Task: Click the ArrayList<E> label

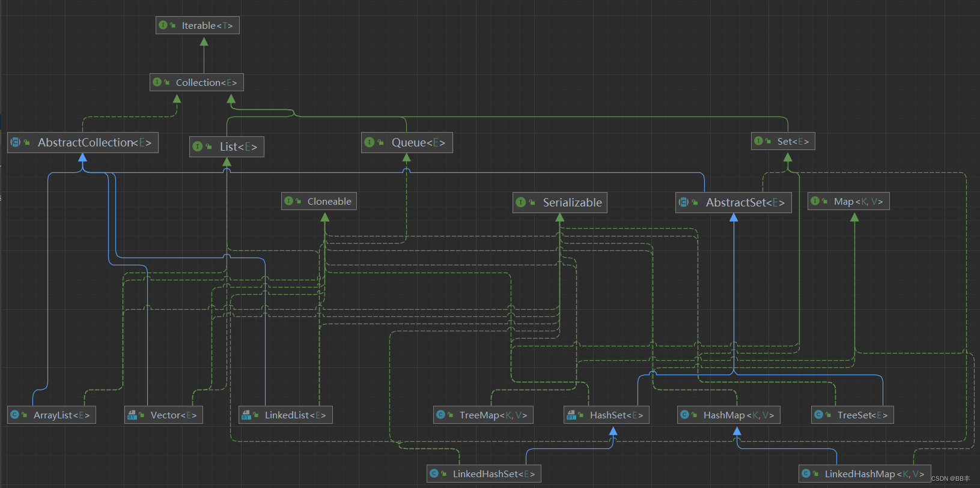Action: pos(61,415)
